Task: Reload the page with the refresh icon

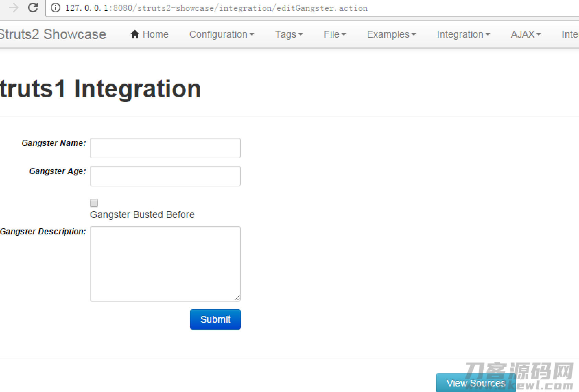Action: 33,8
